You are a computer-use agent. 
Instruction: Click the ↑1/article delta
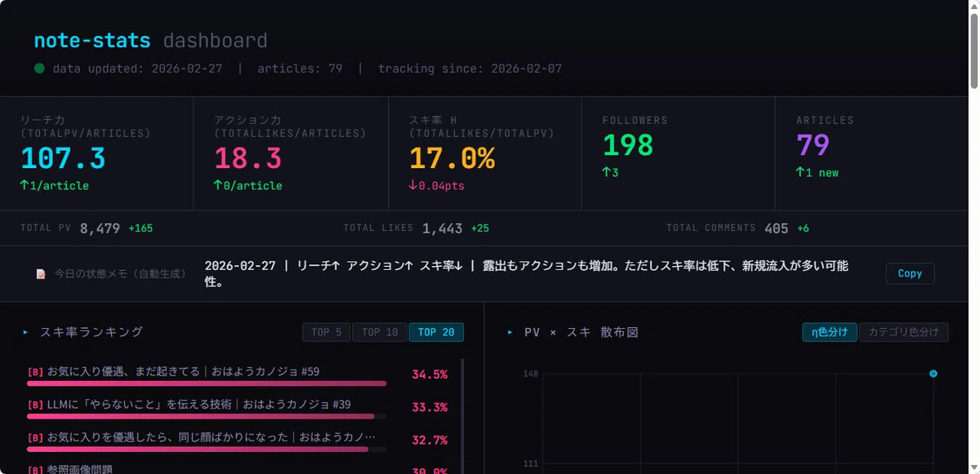[x=55, y=185]
